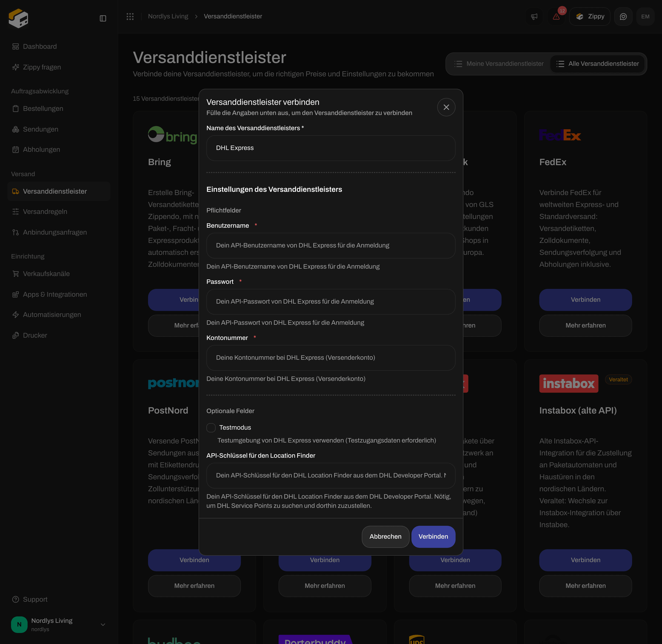Screen dimensions: 662x644
Task: Close the connect carrier dialog
Action: 446,107
